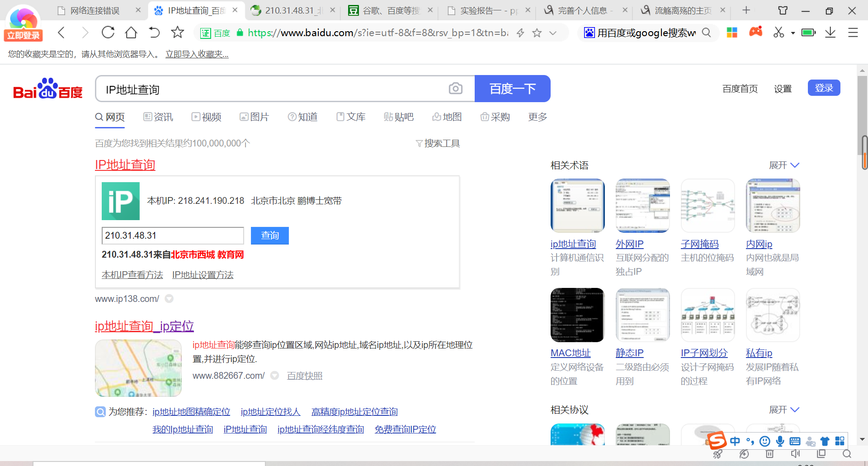This screenshot has height=466, width=868.
Task: Open the browser hamburger menu
Action: pyautogui.click(x=853, y=33)
